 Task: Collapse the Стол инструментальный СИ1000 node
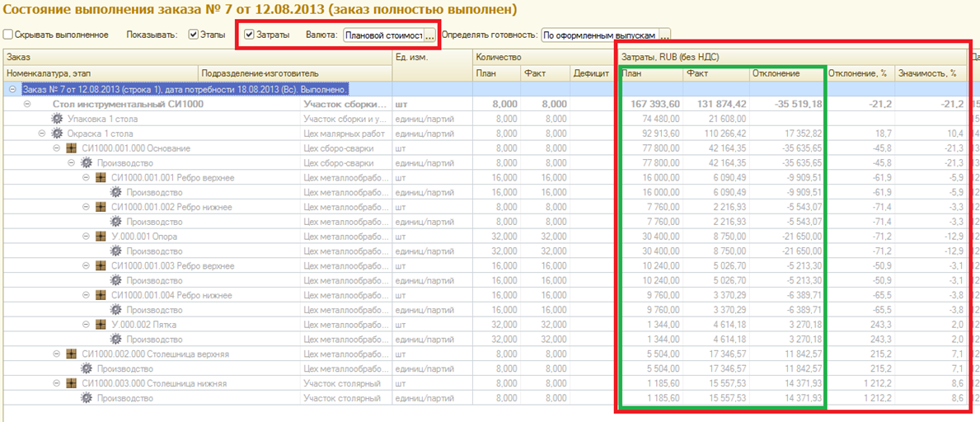pyautogui.click(x=28, y=104)
